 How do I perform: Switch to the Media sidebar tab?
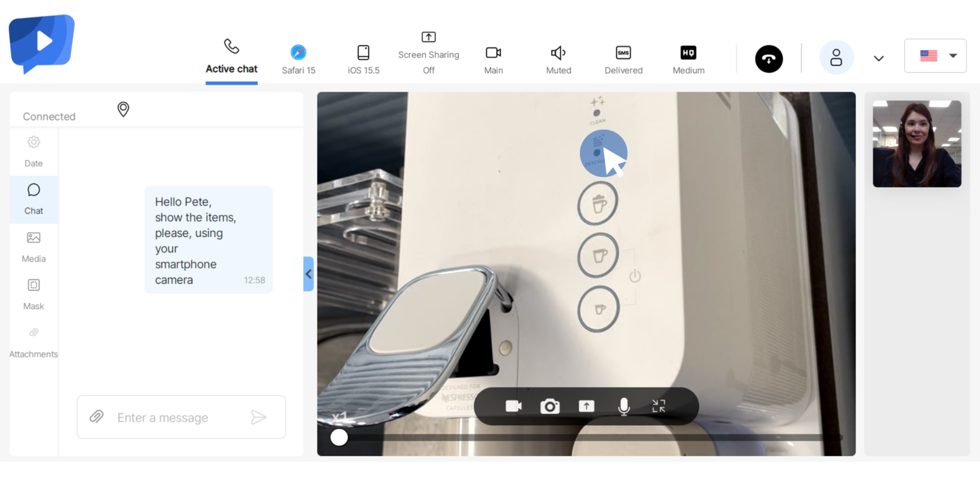(34, 247)
